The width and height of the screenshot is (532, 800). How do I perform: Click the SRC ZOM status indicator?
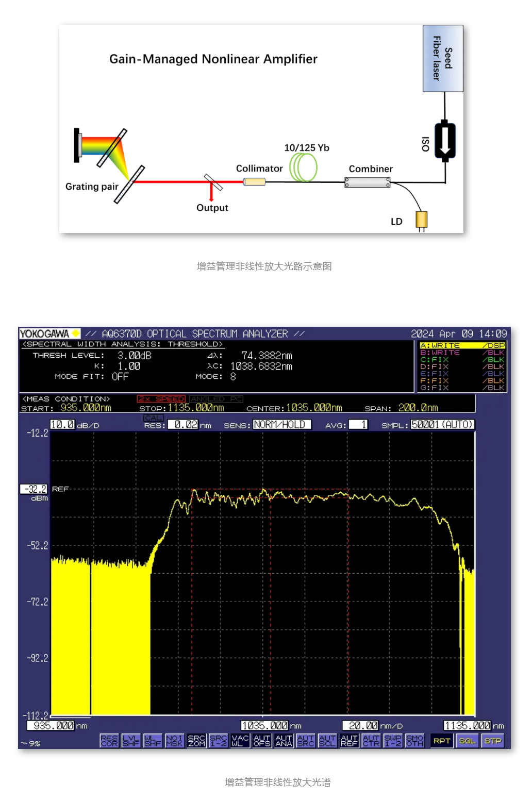click(196, 741)
